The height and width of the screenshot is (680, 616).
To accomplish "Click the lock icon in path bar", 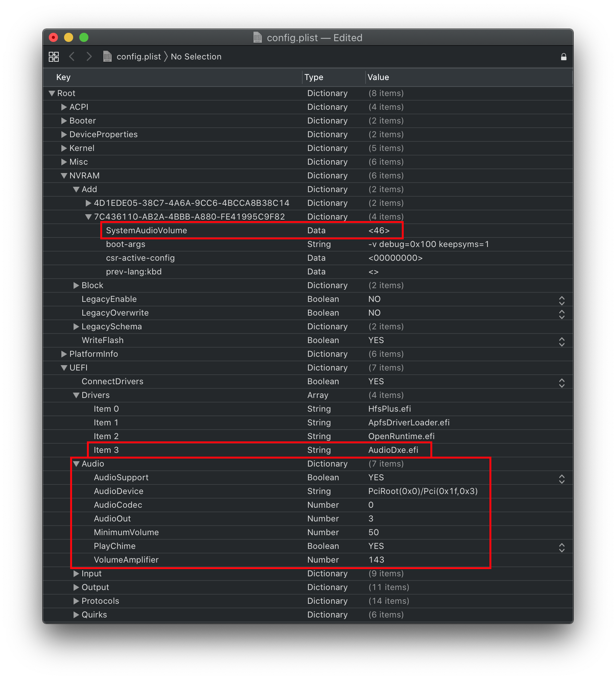I will tap(563, 57).
